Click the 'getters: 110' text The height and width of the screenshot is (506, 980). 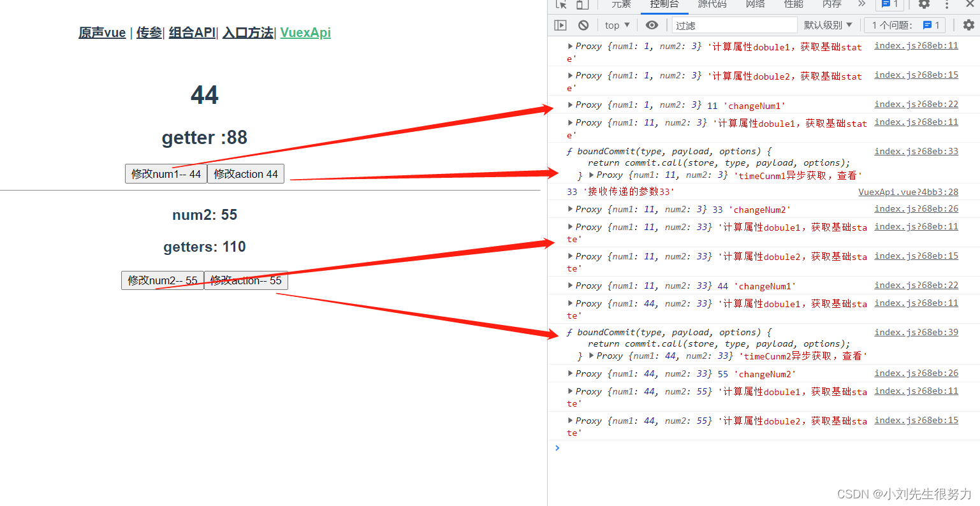pyautogui.click(x=205, y=247)
